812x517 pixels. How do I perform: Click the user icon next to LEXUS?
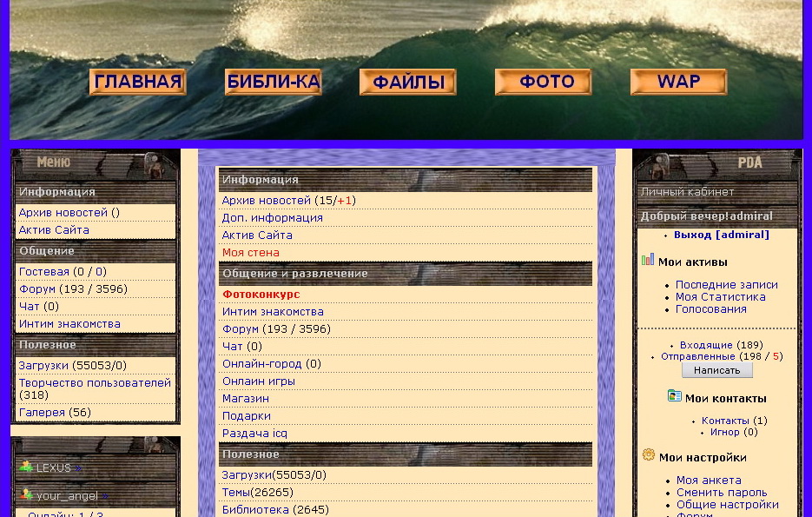(26, 467)
